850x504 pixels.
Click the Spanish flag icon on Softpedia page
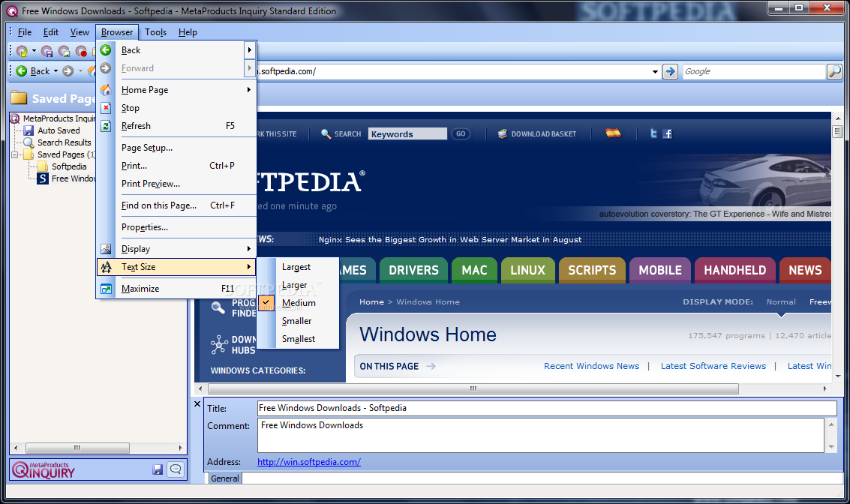coord(613,133)
